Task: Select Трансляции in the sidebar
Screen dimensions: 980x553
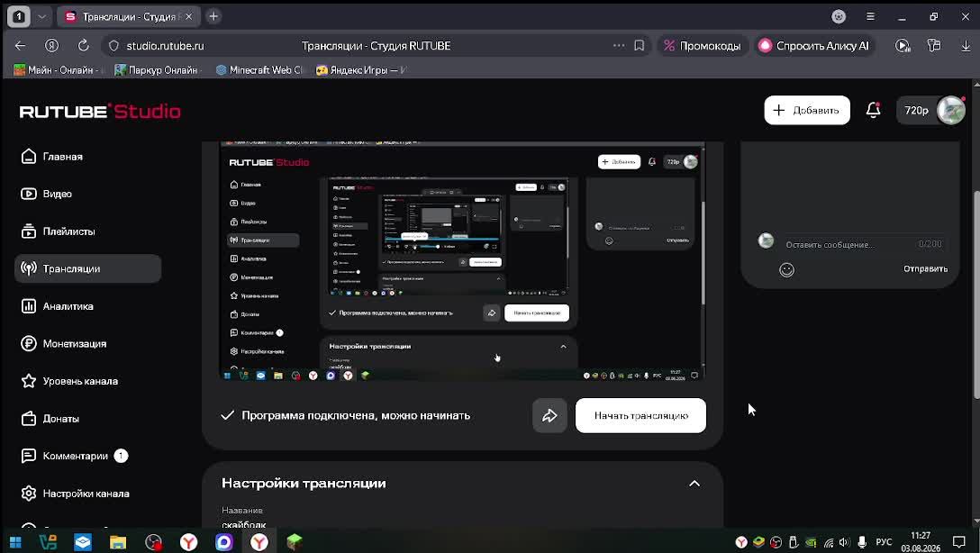Action: point(87,268)
